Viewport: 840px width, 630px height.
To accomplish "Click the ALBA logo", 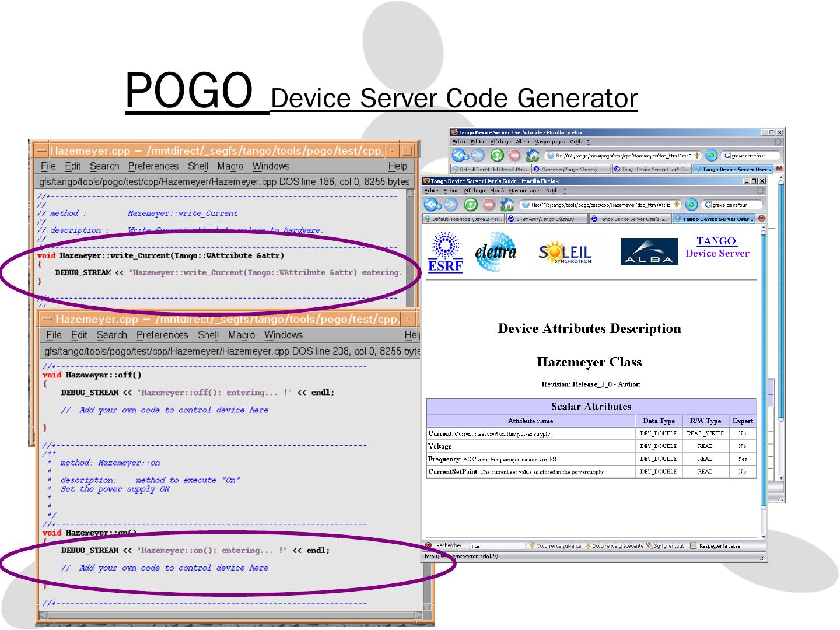I will (x=650, y=251).
